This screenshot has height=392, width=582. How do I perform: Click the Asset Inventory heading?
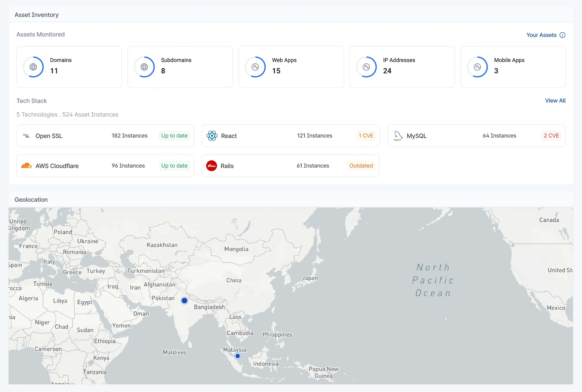(x=37, y=15)
